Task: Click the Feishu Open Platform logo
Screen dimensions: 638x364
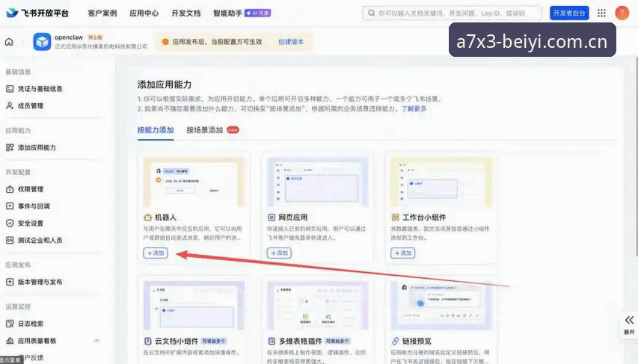Action: pyautogui.click(x=37, y=13)
